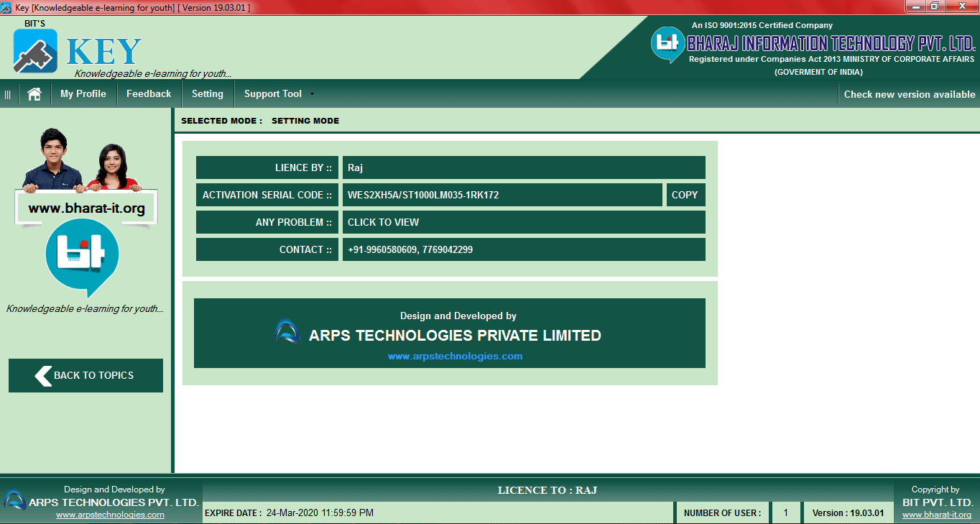Expand the Support Tool dropdown
The image size is (980, 524).
278,94
